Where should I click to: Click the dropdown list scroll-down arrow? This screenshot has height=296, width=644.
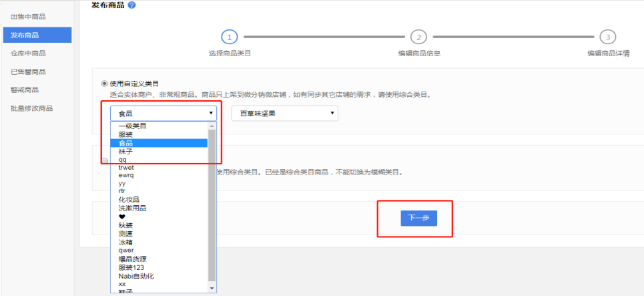click(212, 288)
